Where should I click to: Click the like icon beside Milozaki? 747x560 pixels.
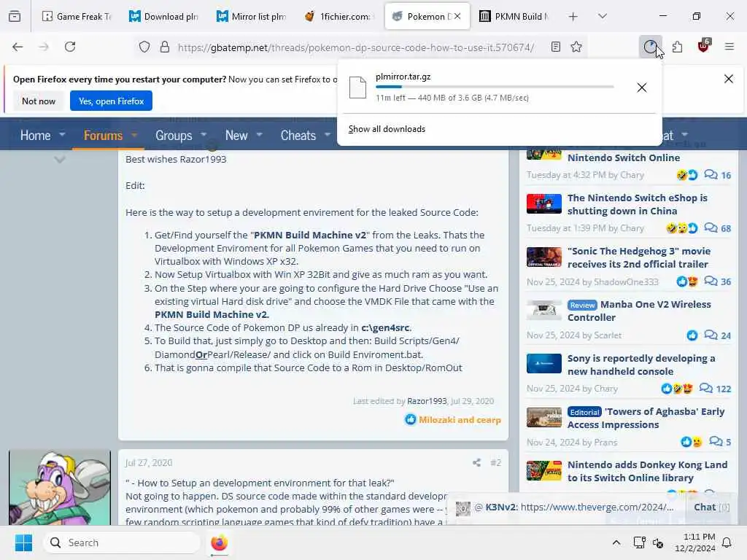coord(410,419)
